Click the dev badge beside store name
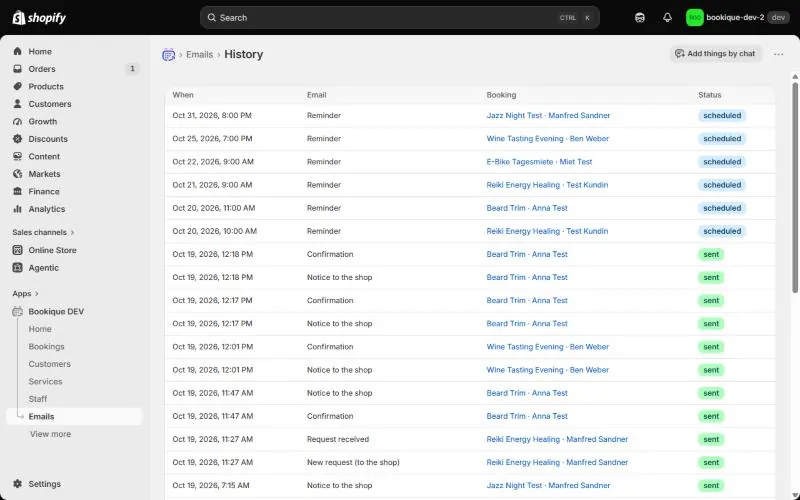The height and width of the screenshot is (500, 800). (x=778, y=17)
